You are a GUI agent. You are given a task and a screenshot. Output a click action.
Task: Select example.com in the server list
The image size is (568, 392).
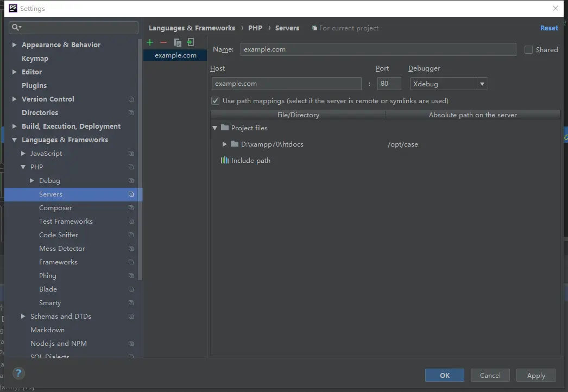click(x=175, y=55)
